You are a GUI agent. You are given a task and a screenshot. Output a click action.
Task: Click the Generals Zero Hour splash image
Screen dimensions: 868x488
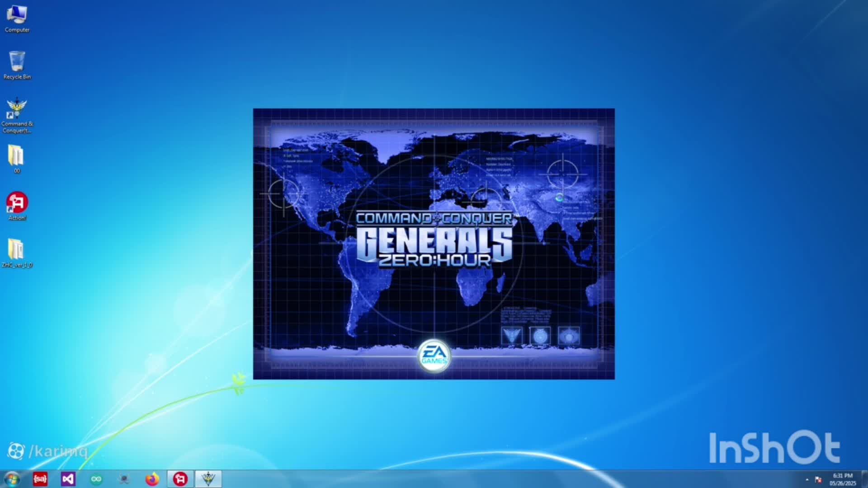[434, 181]
